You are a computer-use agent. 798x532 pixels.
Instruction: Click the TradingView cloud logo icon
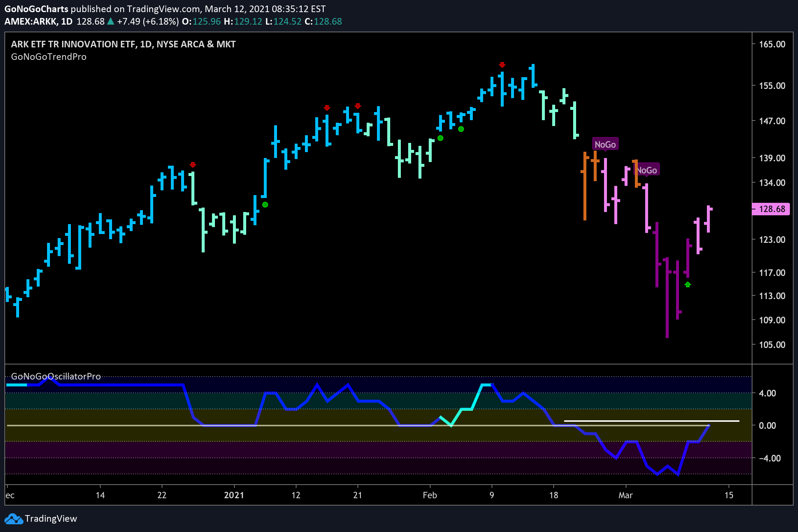[14, 518]
